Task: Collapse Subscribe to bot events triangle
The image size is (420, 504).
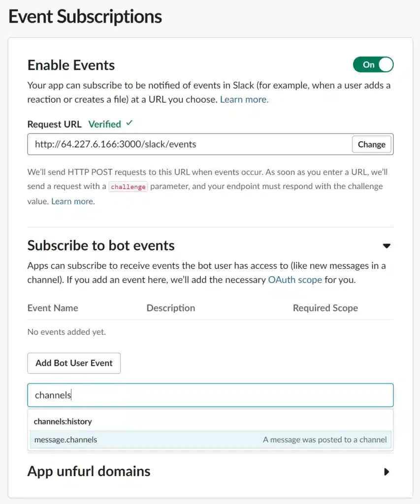Action: [387, 246]
